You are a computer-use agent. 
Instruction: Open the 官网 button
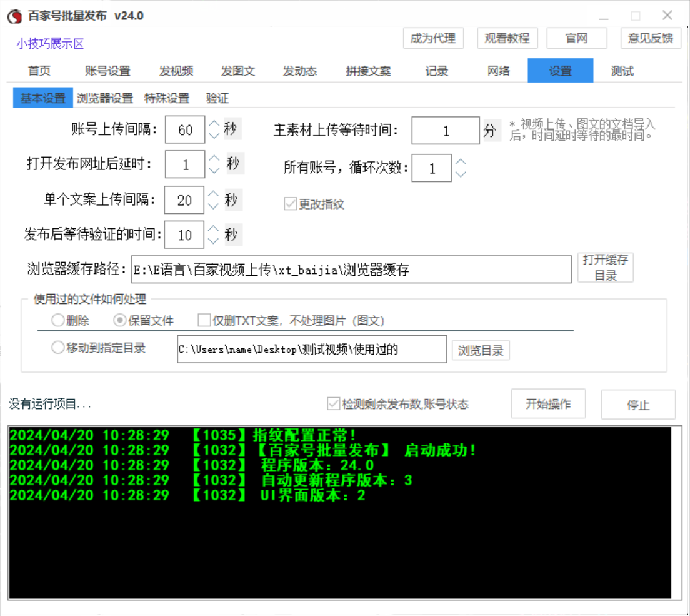click(576, 38)
